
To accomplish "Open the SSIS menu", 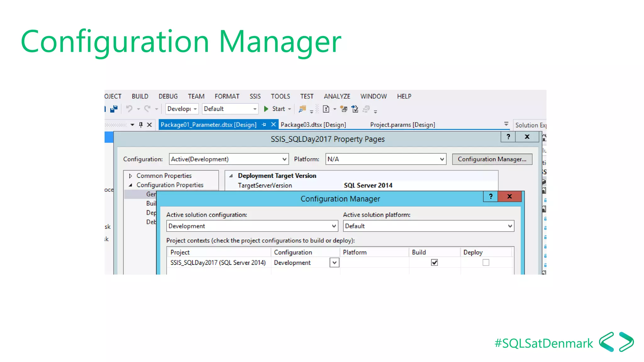I will (x=255, y=96).
